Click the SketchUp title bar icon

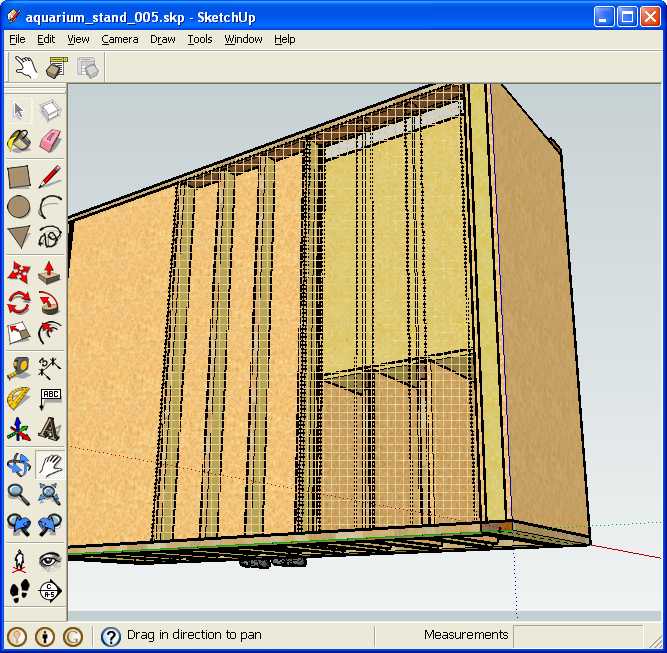pyautogui.click(x=14, y=17)
